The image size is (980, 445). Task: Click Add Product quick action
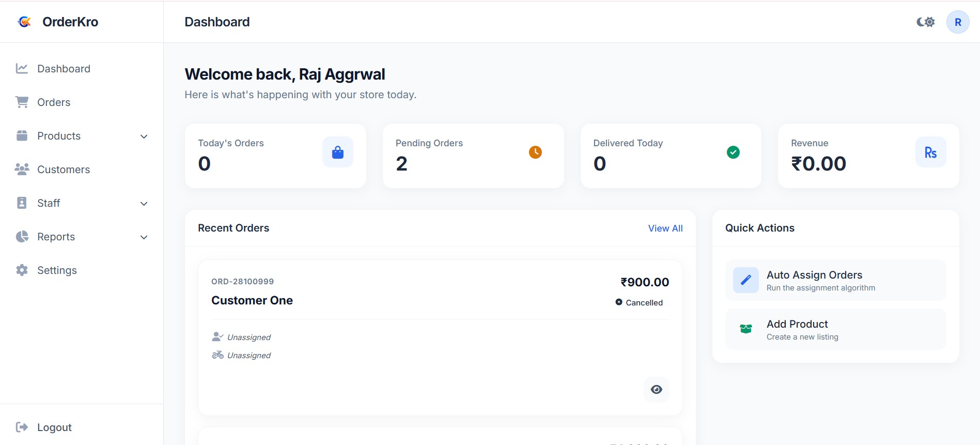(836, 329)
